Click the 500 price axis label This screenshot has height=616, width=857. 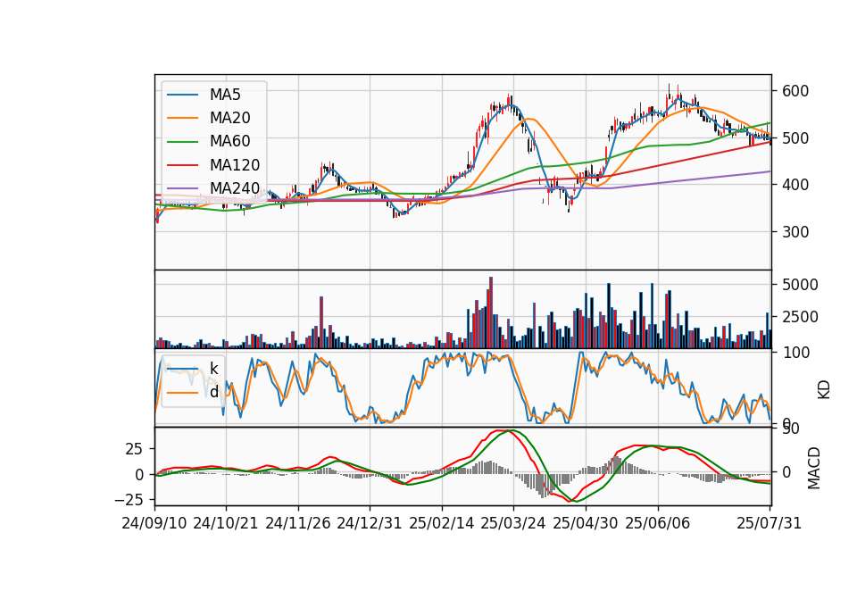point(795,138)
